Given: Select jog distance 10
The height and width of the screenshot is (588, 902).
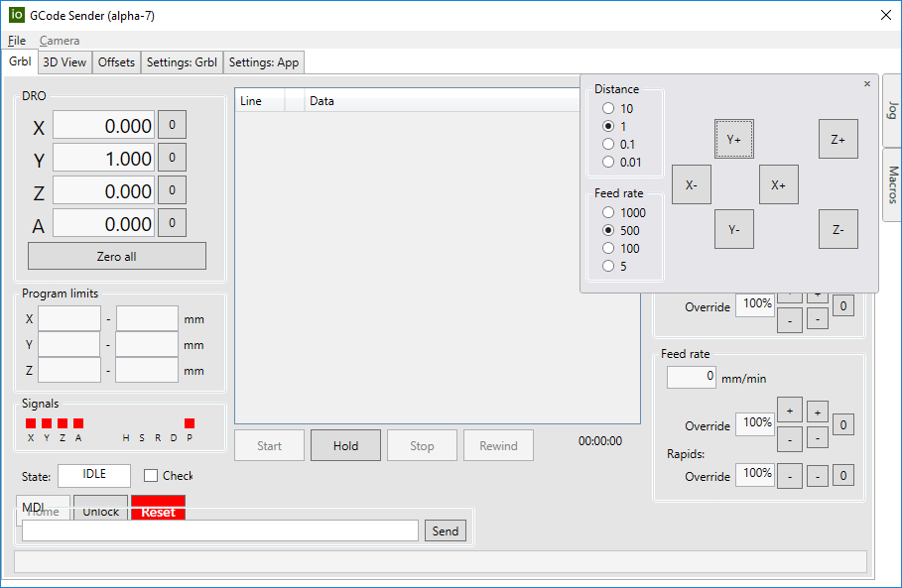Looking at the screenshot, I should click(608, 108).
